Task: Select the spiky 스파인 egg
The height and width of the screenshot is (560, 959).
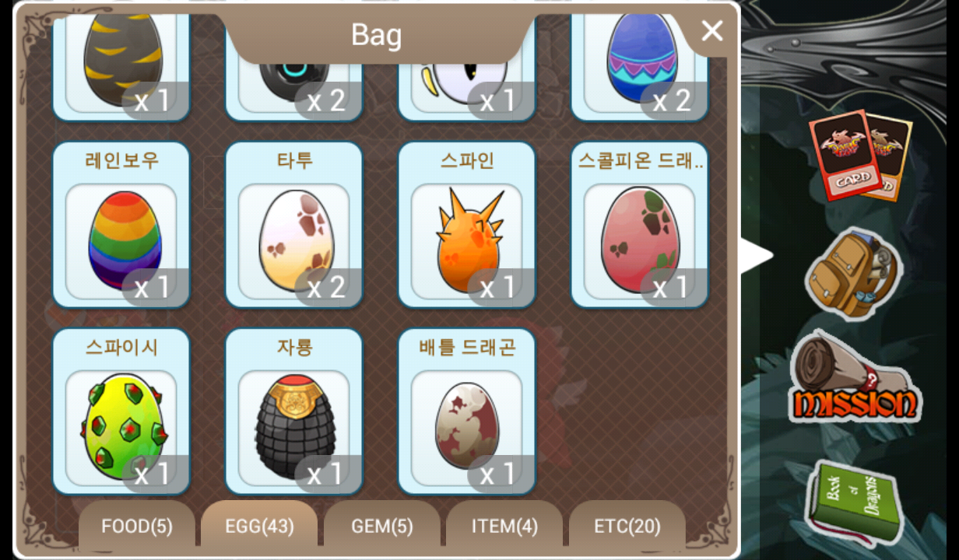Action: 467,226
